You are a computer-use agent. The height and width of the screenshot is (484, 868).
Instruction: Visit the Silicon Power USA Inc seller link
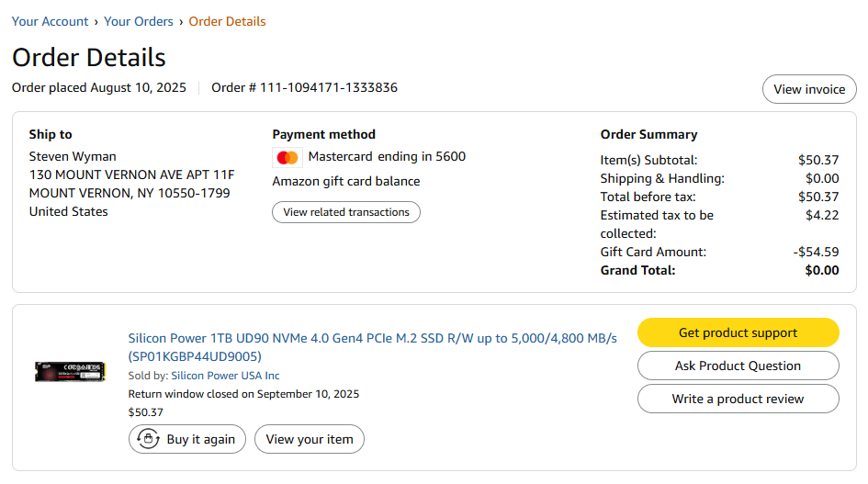(225, 376)
